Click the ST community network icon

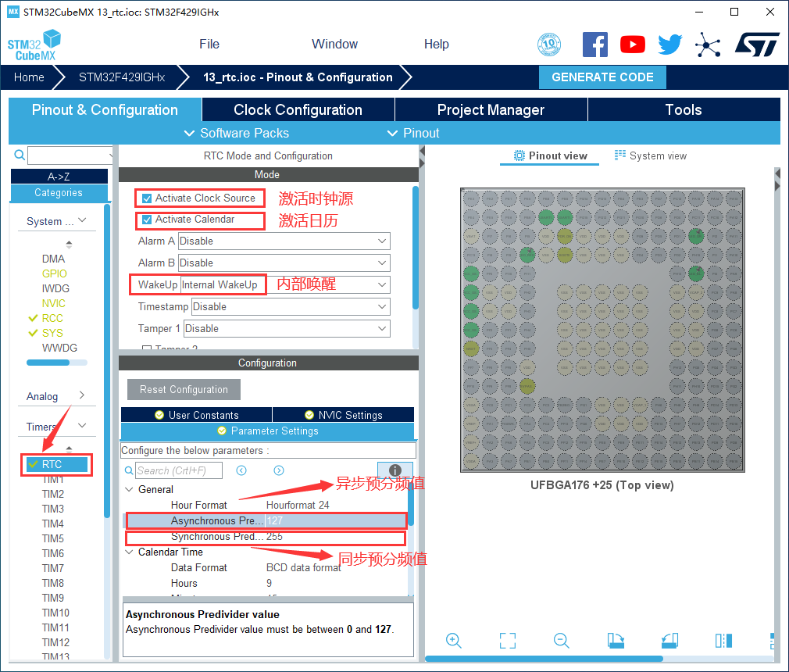click(708, 45)
